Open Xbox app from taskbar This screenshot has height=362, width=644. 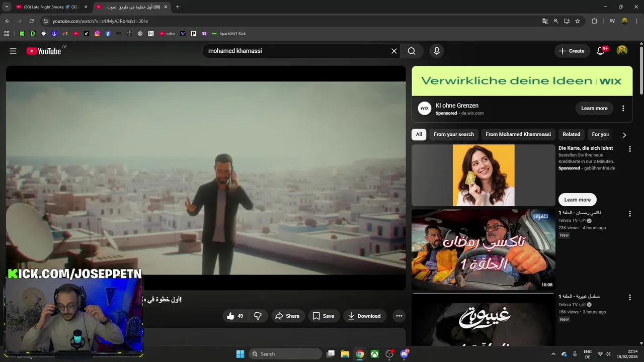pyautogui.click(x=375, y=354)
